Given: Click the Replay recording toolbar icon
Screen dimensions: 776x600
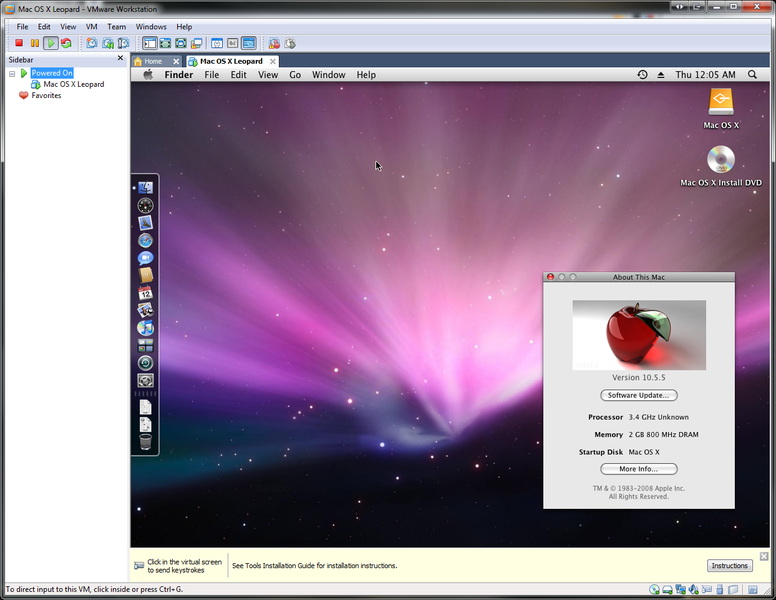Looking at the screenshot, I should point(290,43).
